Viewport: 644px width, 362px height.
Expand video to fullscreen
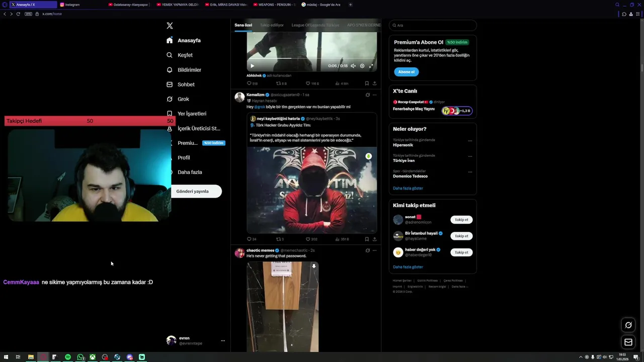(371, 66)
